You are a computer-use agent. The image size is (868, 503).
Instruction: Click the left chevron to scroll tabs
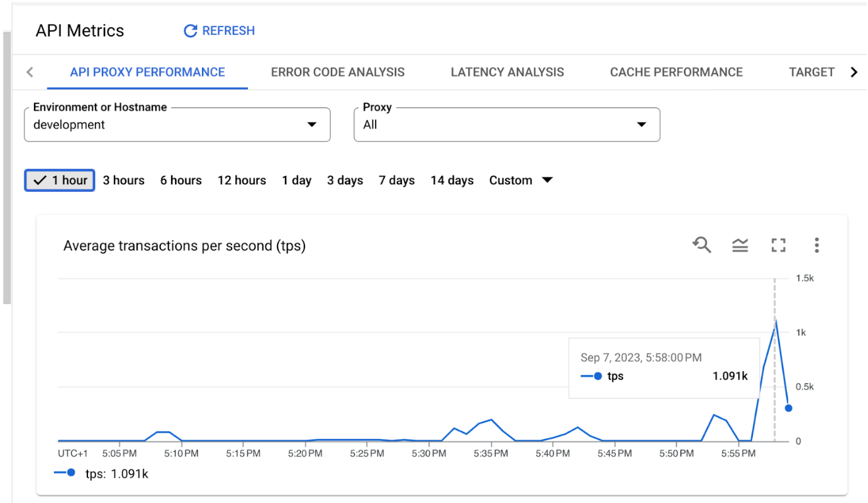[30, 72]
